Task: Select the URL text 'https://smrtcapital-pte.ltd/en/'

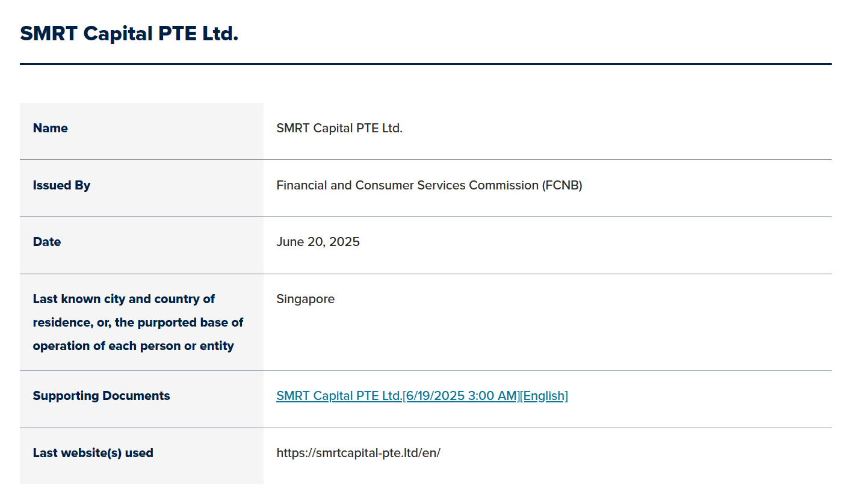Action: coord(358,453)
